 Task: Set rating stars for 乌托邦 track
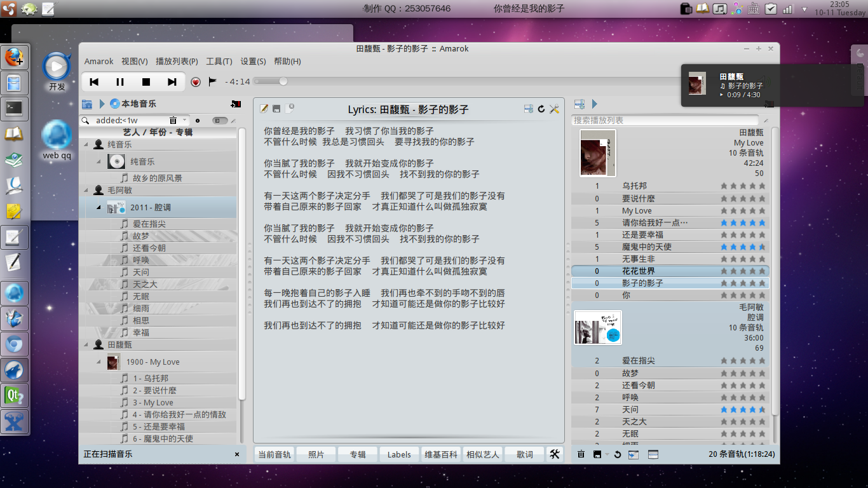[x=743, y=186]
